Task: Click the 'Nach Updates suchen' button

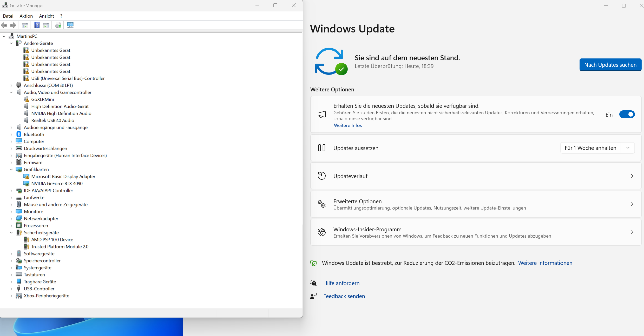Action: pyautogui.click(x=610, y=65)
